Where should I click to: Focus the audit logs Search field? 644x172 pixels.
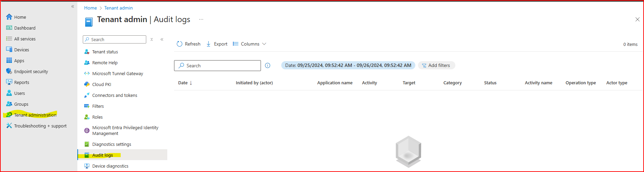[217, 66]
